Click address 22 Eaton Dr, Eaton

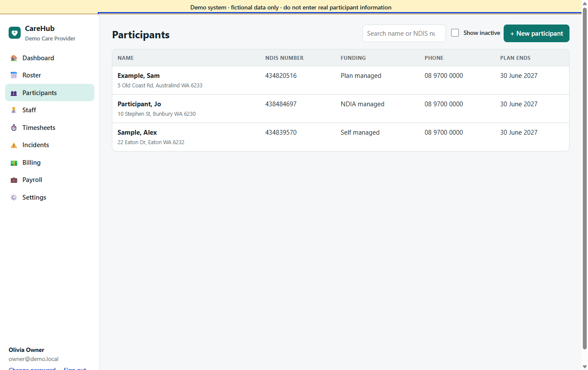pyautogui.click(x=151, y=142)
